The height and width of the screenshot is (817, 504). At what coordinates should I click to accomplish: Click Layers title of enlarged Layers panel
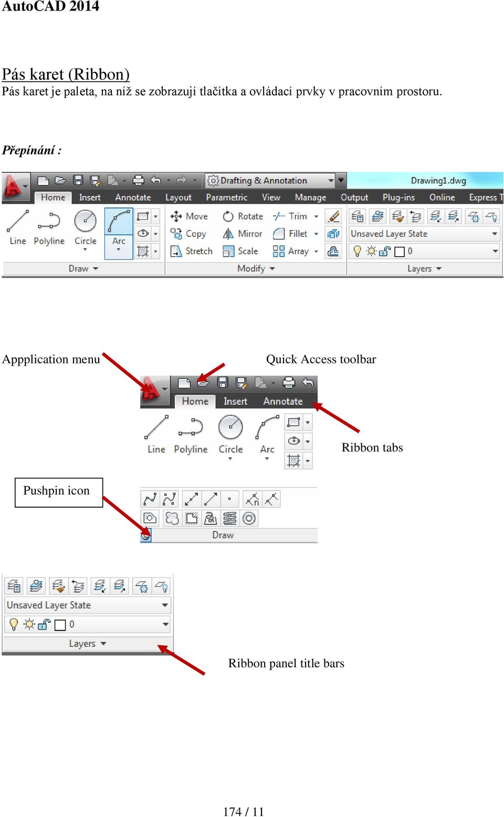coord(82,644)
